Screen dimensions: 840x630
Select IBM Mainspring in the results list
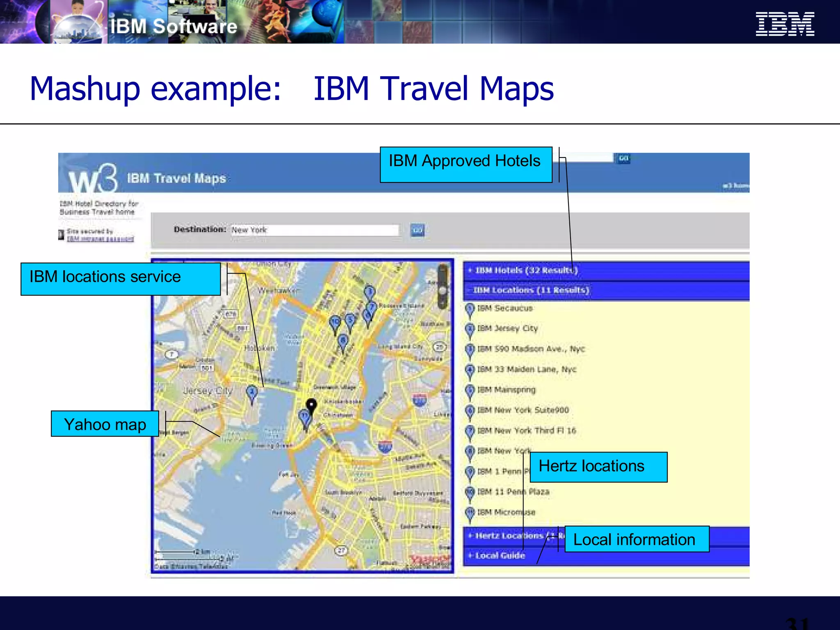pyautogui.click(x=506, y=390)
